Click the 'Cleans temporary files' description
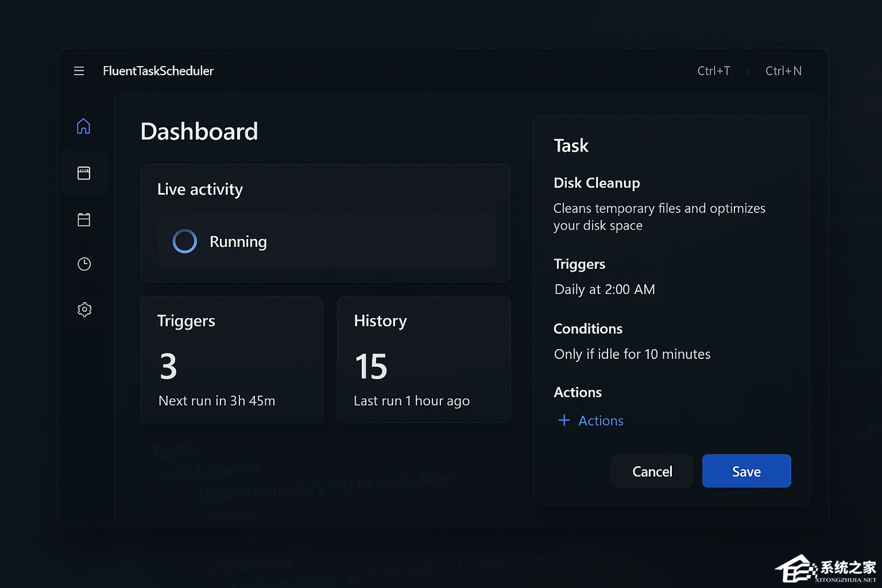The height and width of the screenshot is (588, 882). (660, 217)
